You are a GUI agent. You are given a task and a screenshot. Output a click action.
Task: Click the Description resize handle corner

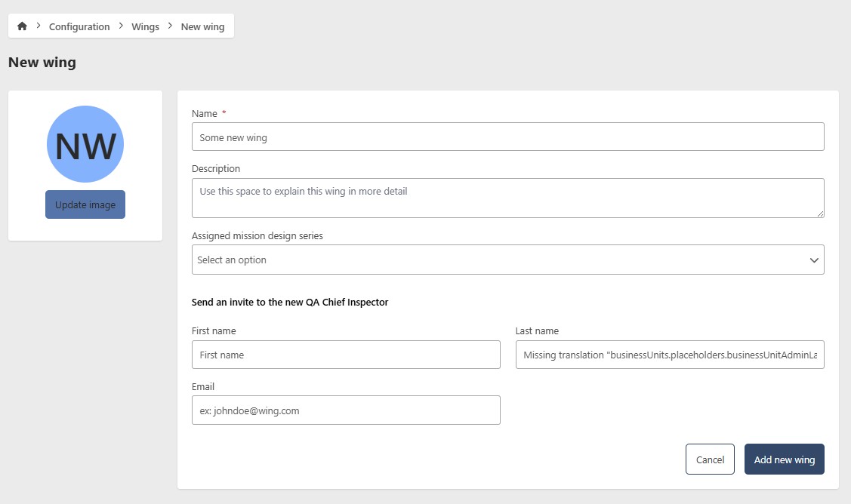pyautogui.click(x=820, y=214)
